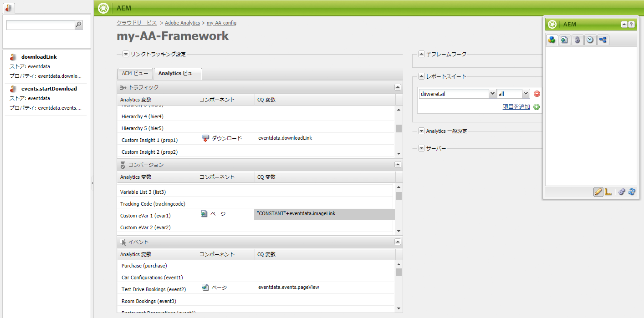644x318 pixels.
Task: Collapse the イベント panel
Action: coord(398,242)
